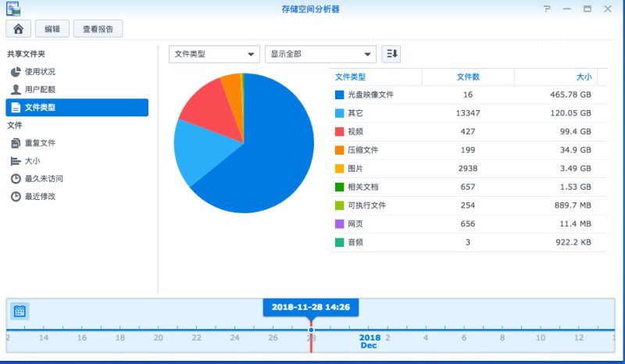
Task: Click the light blue swatch for 其它
Action: pos(339,113)
